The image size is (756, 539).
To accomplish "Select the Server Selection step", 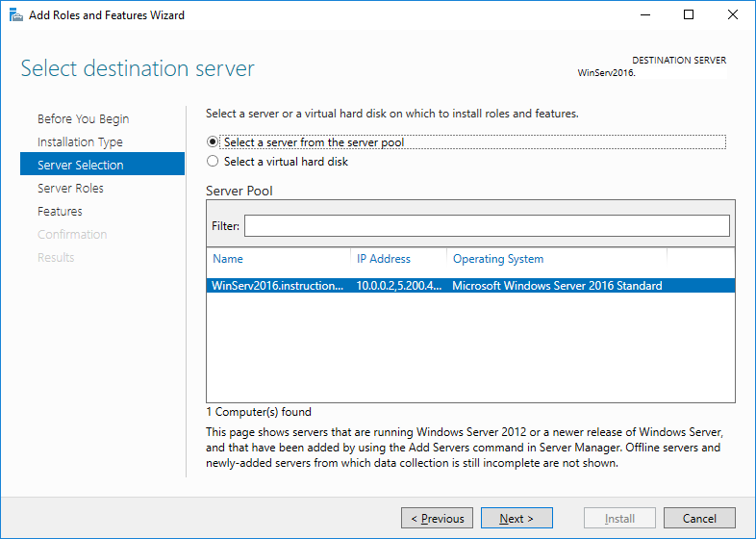I will coord(102,164).
